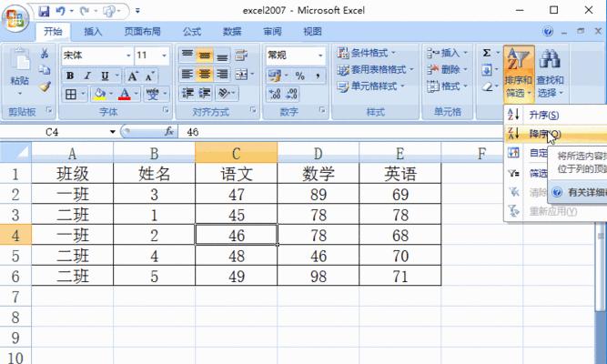This screenshot has width=607, height=364.
Task: Switch to the 数据 ribbon tab
Action: coord(232,32)
